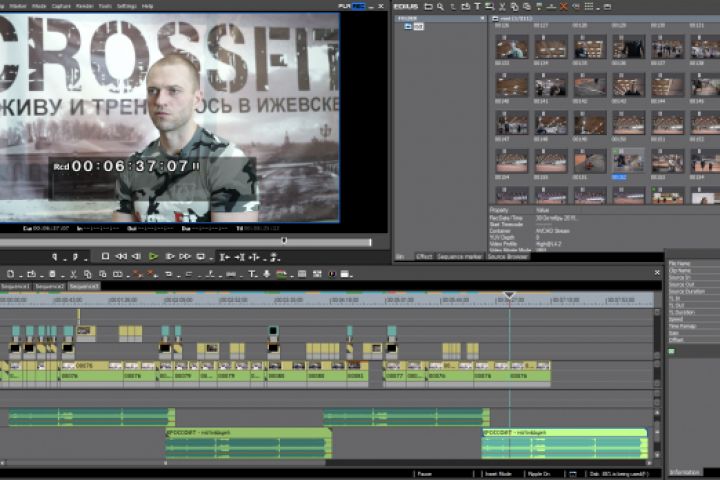Click the Paste icon in the timeline toolbar
720x480 pixels.
(x=102, y=274)
